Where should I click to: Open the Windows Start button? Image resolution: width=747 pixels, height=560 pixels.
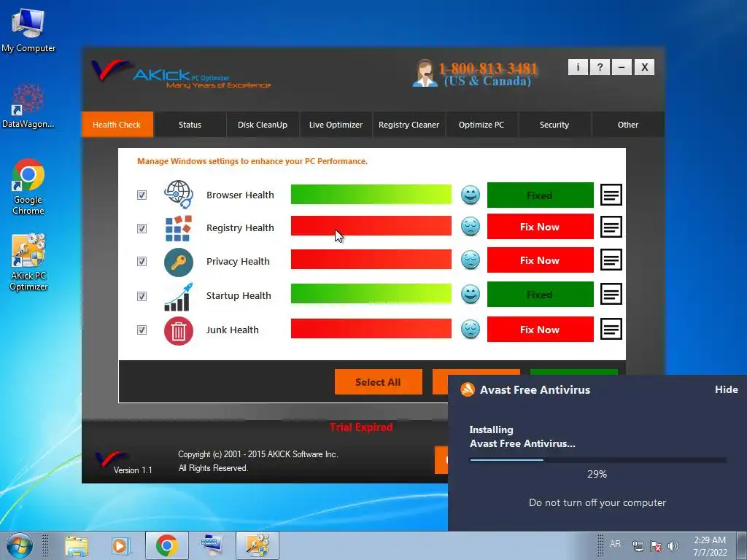point(19,545)
